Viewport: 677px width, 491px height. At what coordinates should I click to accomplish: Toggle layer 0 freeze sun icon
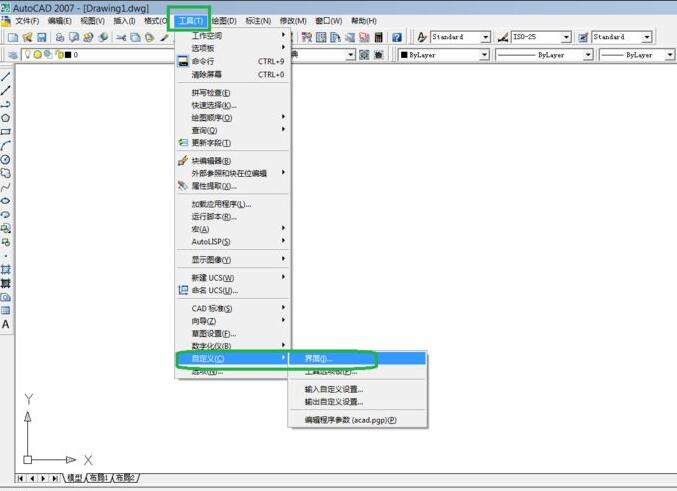tap(38, 54)
